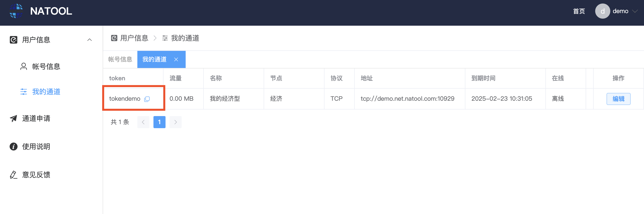Viewport: 644px width, 214px height.
Task: Click the person icon beside 帐号信息
Action: [24, 66]
